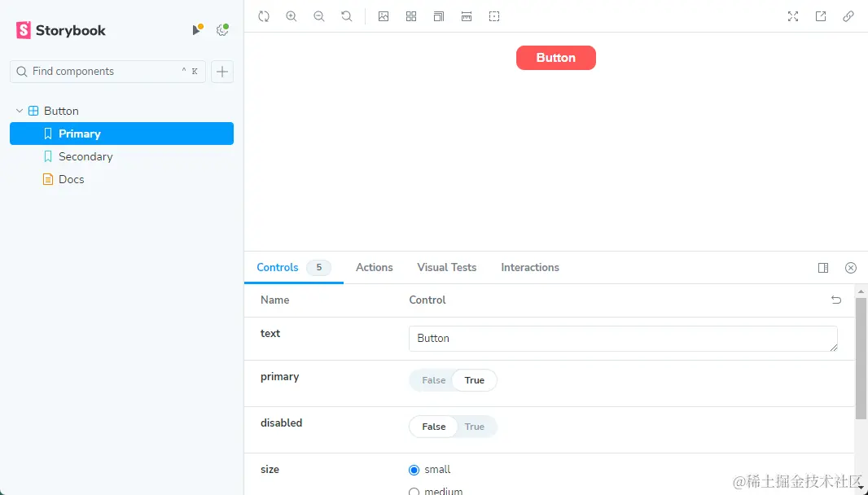Toggle the grid overlay
Screen dimensions: 868x495
pos(411,16)
